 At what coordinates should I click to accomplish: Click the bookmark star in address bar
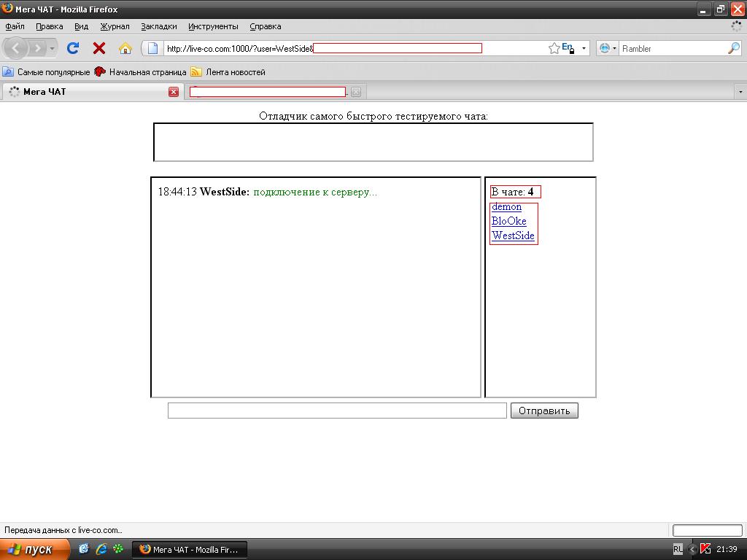coord(554,48)
